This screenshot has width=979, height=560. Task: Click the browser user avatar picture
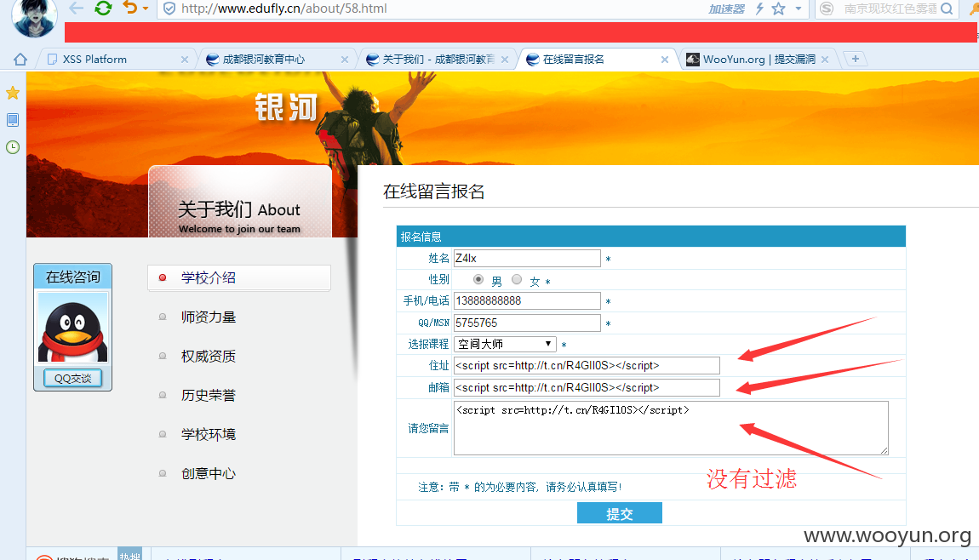coord(35,17)
